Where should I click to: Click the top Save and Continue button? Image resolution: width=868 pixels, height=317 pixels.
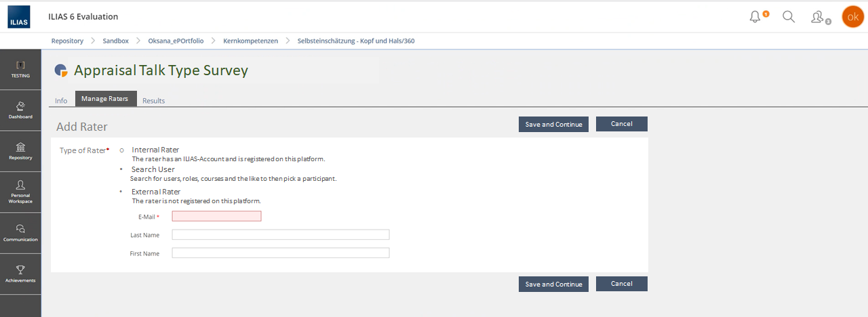[x=553, y=124]
